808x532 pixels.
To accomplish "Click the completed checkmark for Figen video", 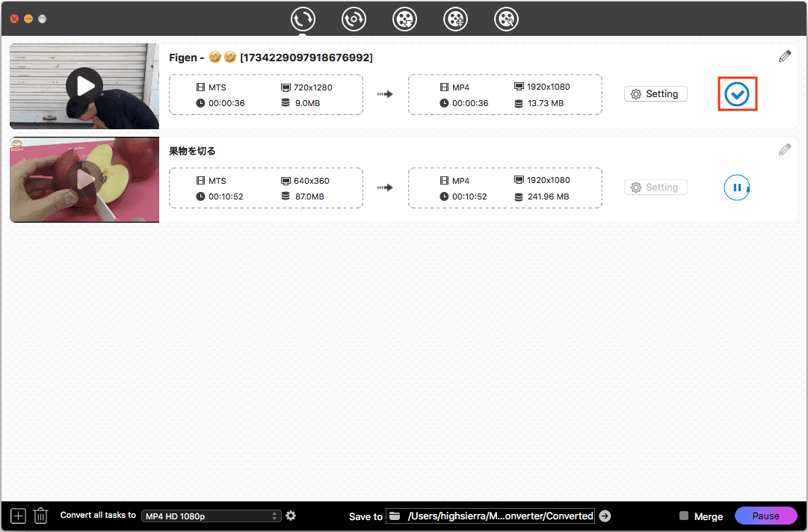I will pyautogui.click(x=737, y=93).
